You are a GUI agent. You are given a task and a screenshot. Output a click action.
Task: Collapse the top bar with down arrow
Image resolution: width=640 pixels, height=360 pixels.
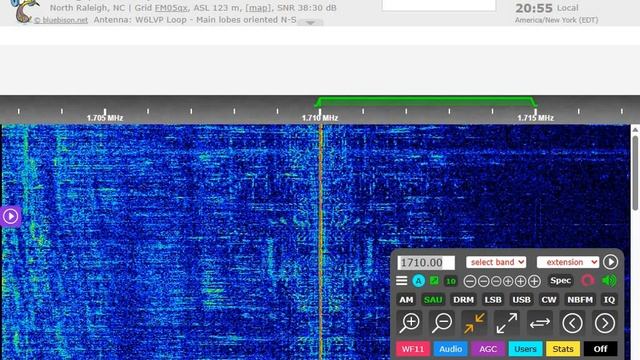tap(310, 23)
